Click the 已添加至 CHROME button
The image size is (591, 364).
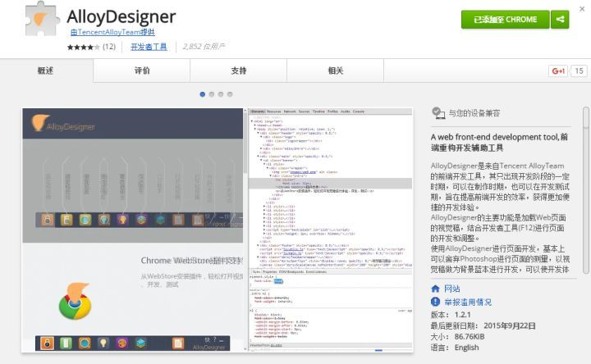[x=505, y=19]
